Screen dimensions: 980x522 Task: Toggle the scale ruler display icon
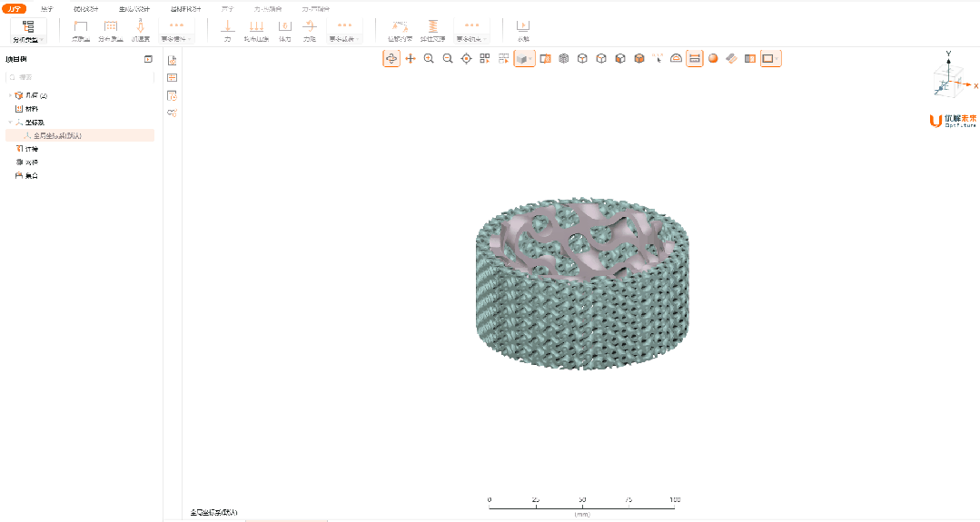pyautogui.click(x=695, y=59)
